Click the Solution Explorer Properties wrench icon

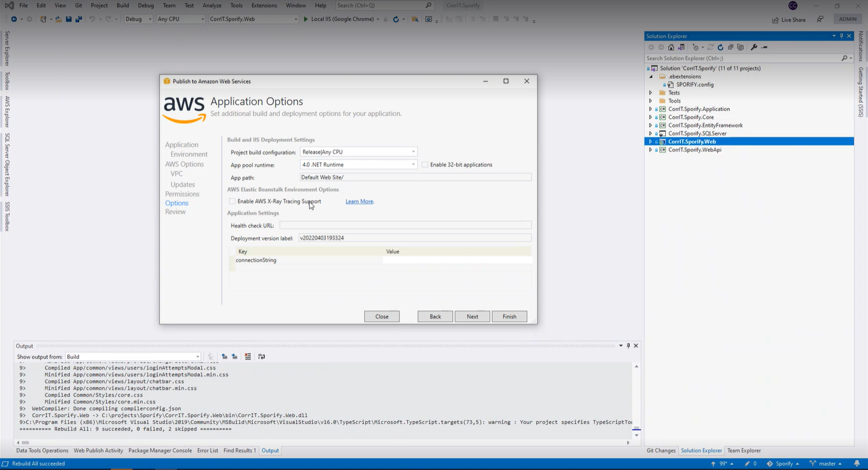pyautogui.click(x=754, y=48)
